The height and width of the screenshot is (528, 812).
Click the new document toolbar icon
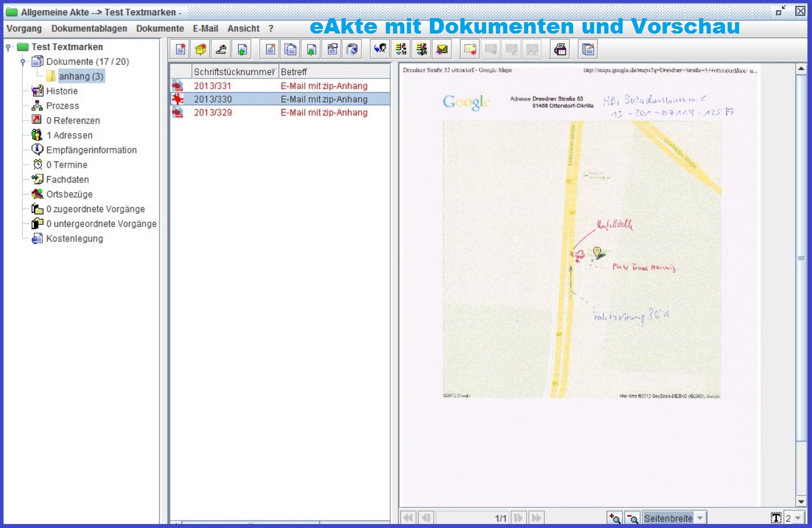(181, 50)
